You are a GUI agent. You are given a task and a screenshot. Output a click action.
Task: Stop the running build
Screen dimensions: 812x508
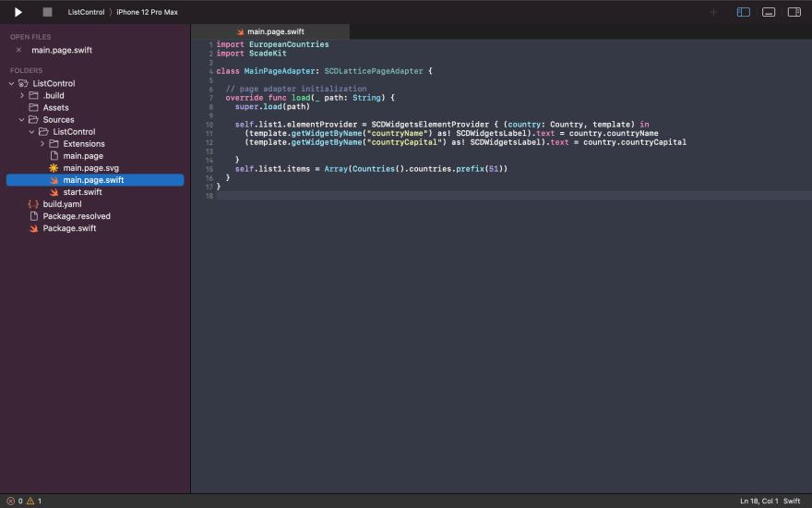47,12
